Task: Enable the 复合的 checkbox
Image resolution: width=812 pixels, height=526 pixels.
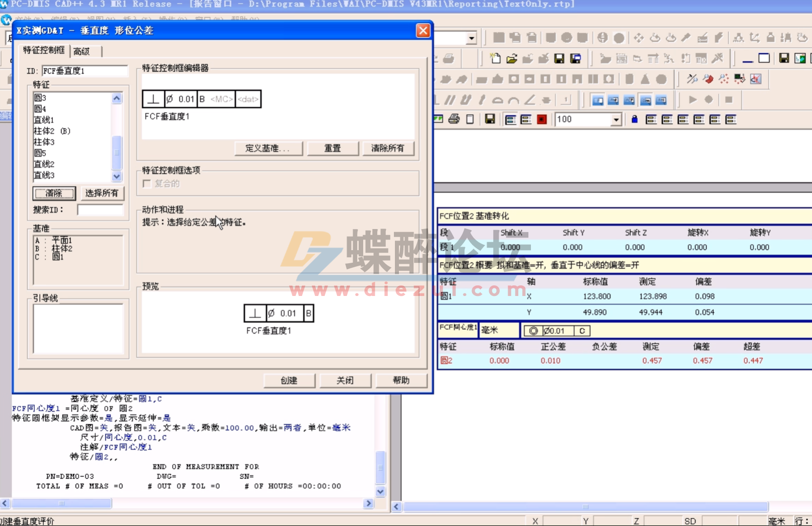Action: 147,183
